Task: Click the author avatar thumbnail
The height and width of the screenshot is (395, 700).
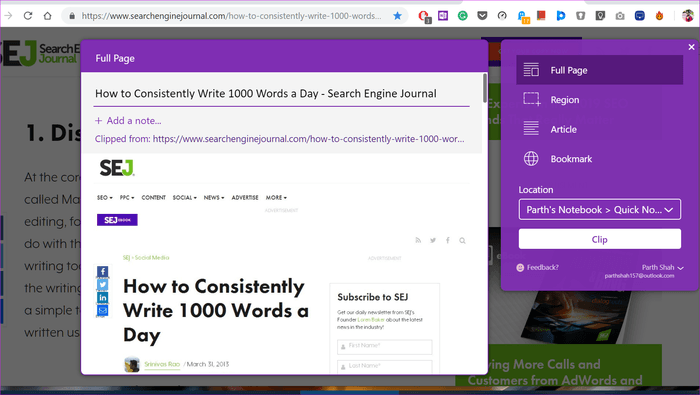Action: (x=132, y=364)
